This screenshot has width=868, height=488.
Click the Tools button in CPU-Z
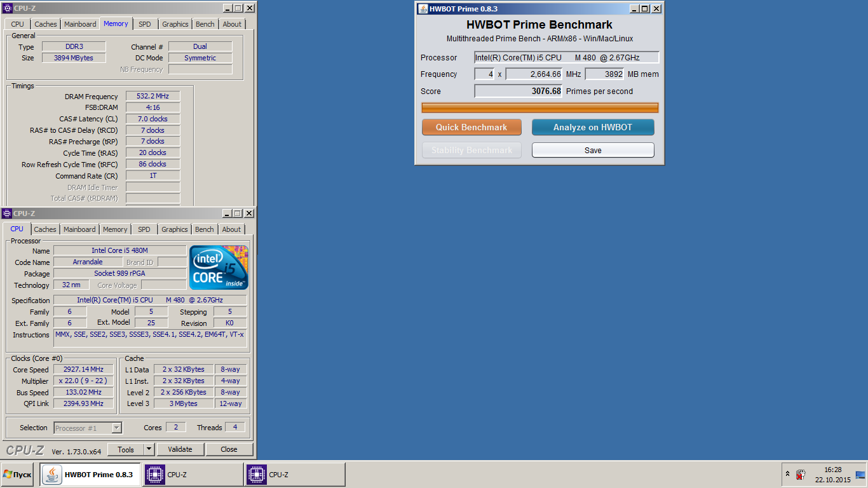(x=126, y=449)
